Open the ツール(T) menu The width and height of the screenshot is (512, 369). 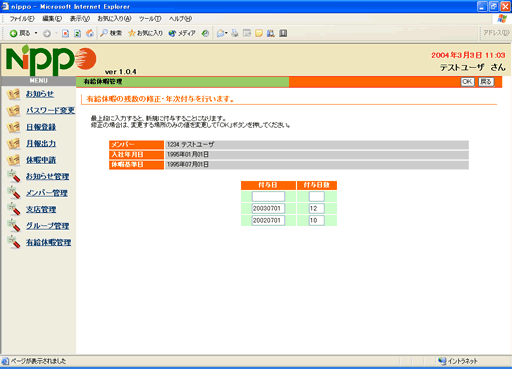click(x=150, y=19)
